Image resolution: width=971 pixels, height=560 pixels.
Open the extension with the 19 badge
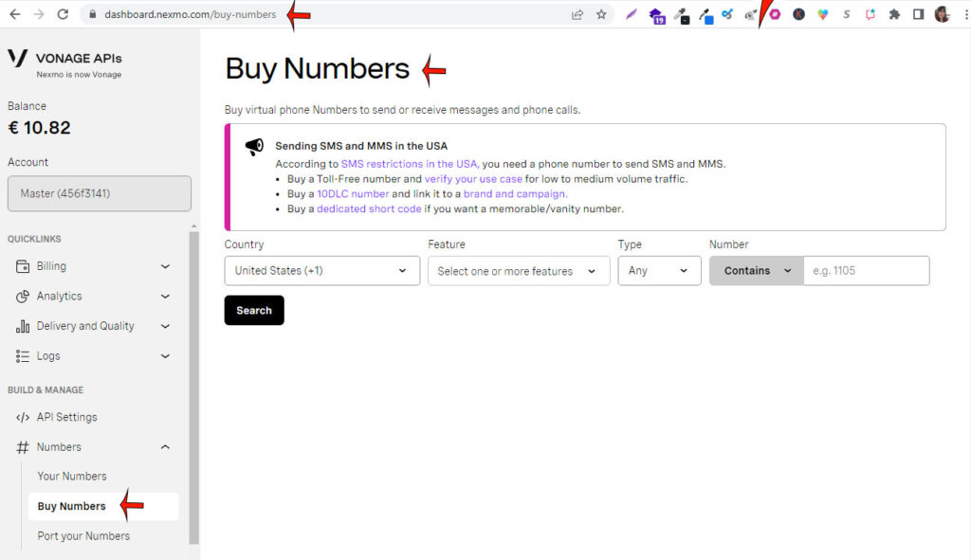[656, 15]
